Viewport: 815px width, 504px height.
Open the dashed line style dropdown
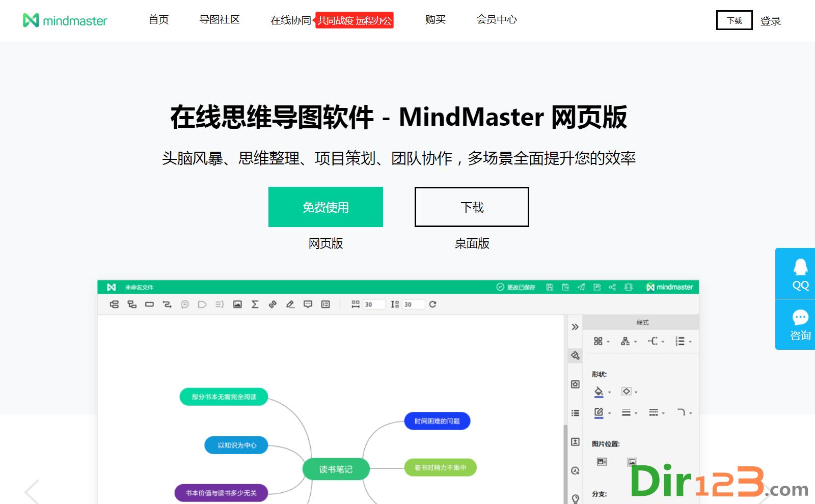(657, 413)
